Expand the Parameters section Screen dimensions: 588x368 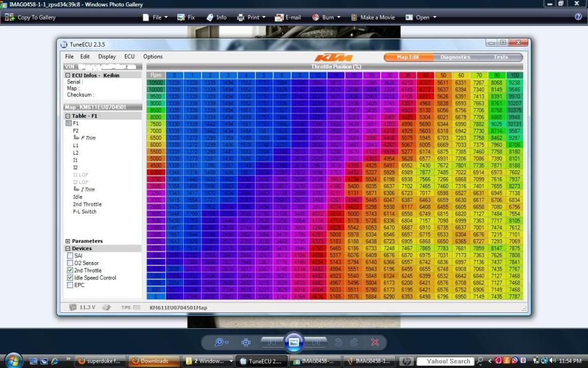pos(68,241)
